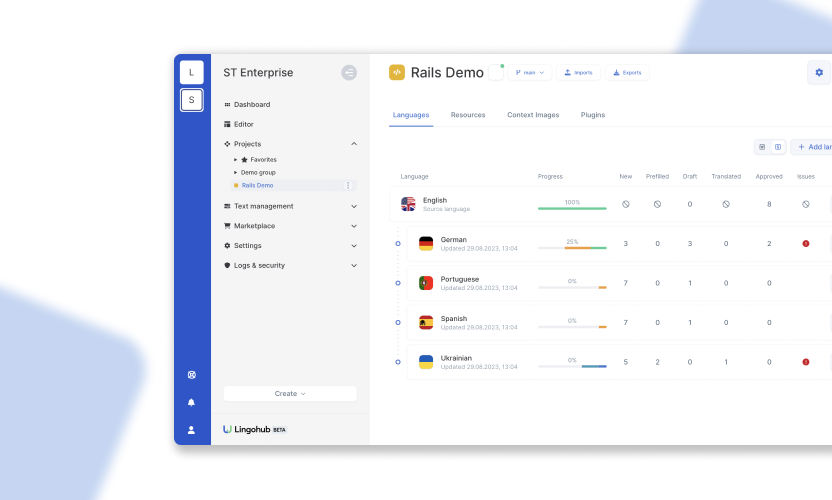832x500 pixels.
Task: Click Ukrainian red issues indicator
Action: tap(805, 362)
